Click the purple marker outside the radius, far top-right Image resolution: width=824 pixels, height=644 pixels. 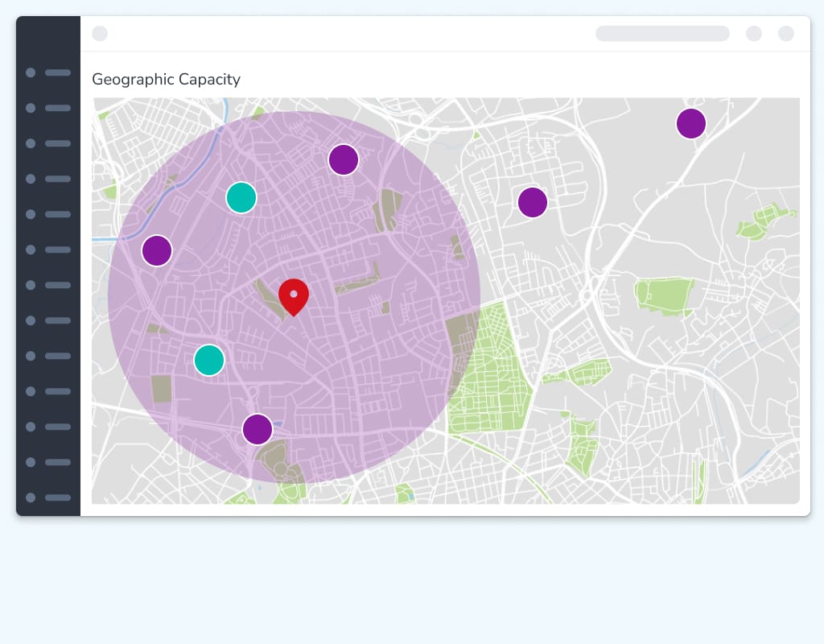(691, 123)
